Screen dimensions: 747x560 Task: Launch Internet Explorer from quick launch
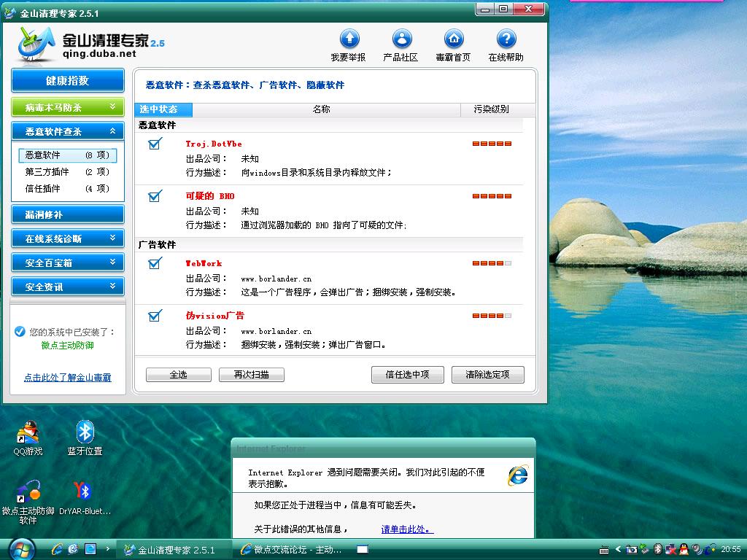tap(57, 550)
